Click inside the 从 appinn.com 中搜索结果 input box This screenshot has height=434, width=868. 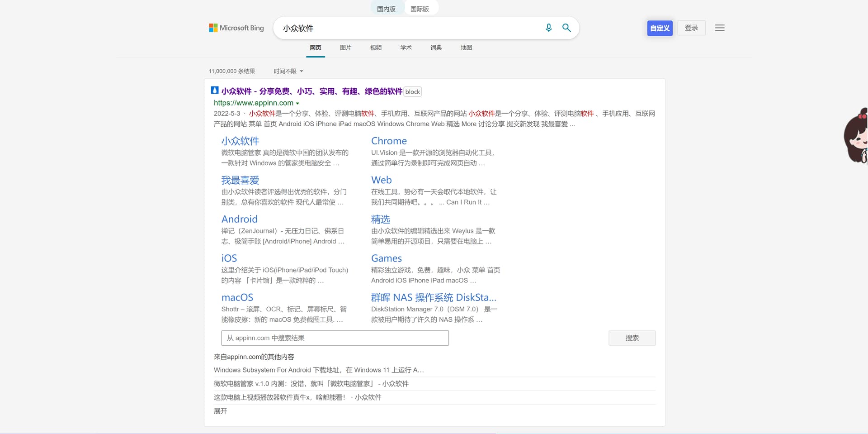(335, 338)
